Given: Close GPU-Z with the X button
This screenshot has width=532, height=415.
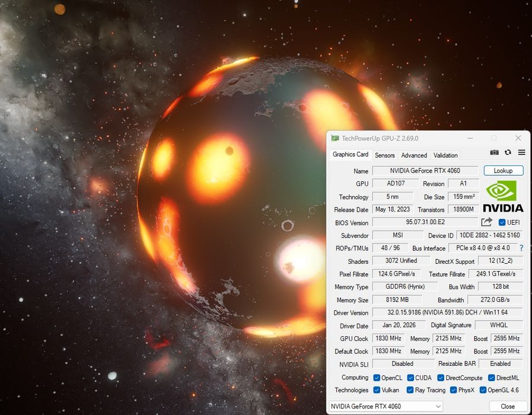Looking at the screenshot, I should pyautogui.click(x=518, y=138).
